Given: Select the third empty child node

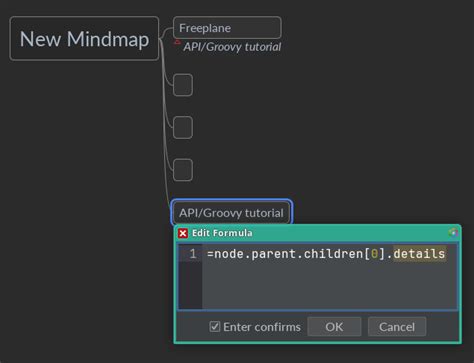Looking at the screenshot, I should click(183, 170).
